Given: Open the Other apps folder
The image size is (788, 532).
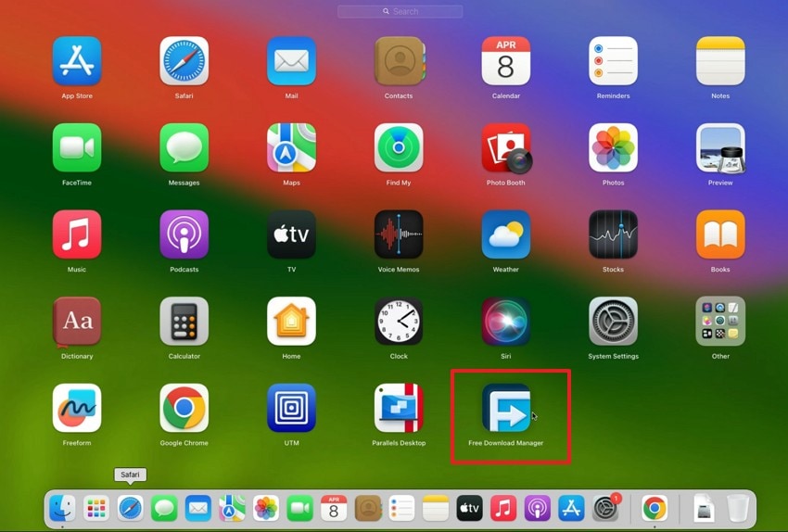Looking at the screenshot, I should tap(720, 322).
